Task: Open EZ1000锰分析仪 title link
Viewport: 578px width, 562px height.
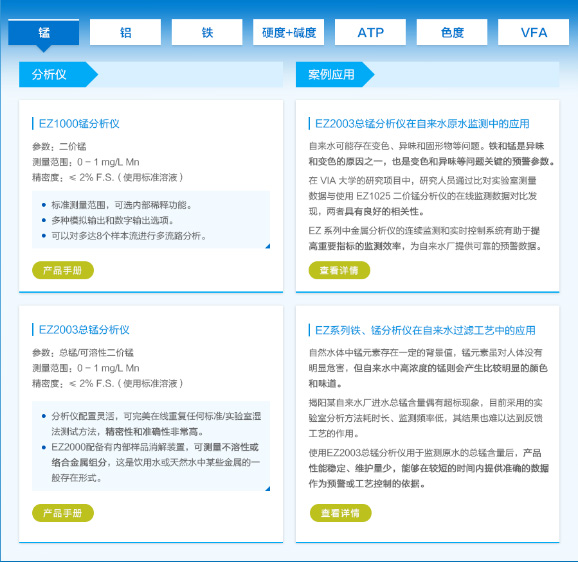Action: 79,123
